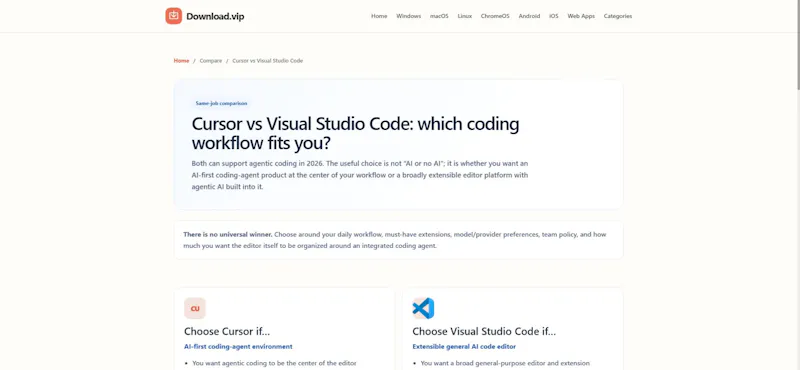This screenshot has width=800, height=370.
Task: Click AI-first coding-agent environment label
Action: click(238, 347)
